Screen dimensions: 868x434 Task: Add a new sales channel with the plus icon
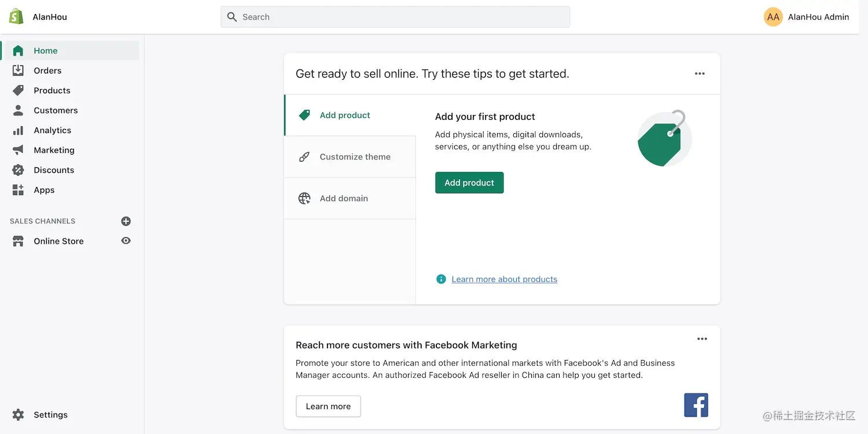(x=126, y=221)
